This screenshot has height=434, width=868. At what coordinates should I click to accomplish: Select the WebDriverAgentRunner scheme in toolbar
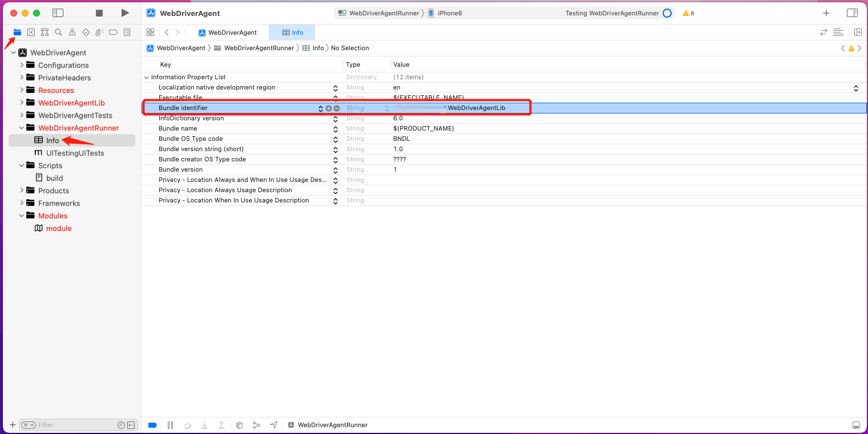click(378, 13)
